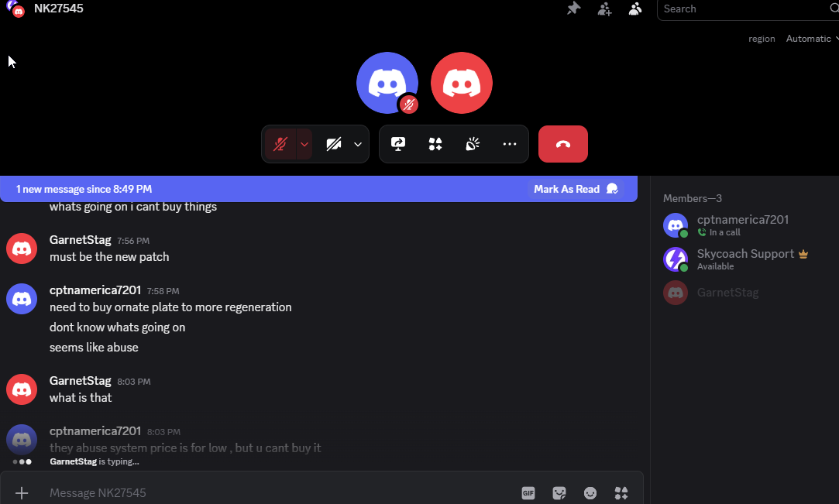Open cptnamerica7201's avatar at 7:58 PM message
This screenshot has width=839, height=504.
tap(22, 299)
